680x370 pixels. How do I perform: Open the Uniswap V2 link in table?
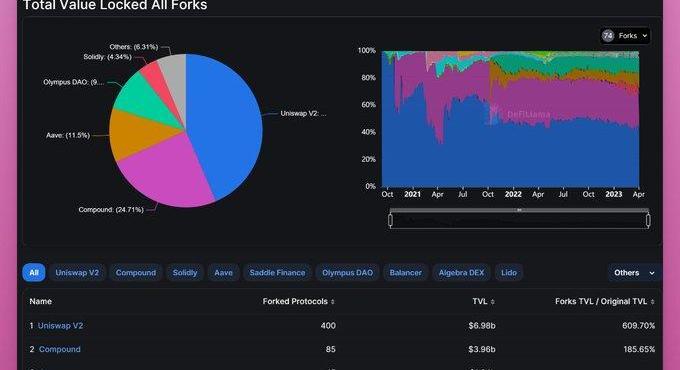point(60,325)
